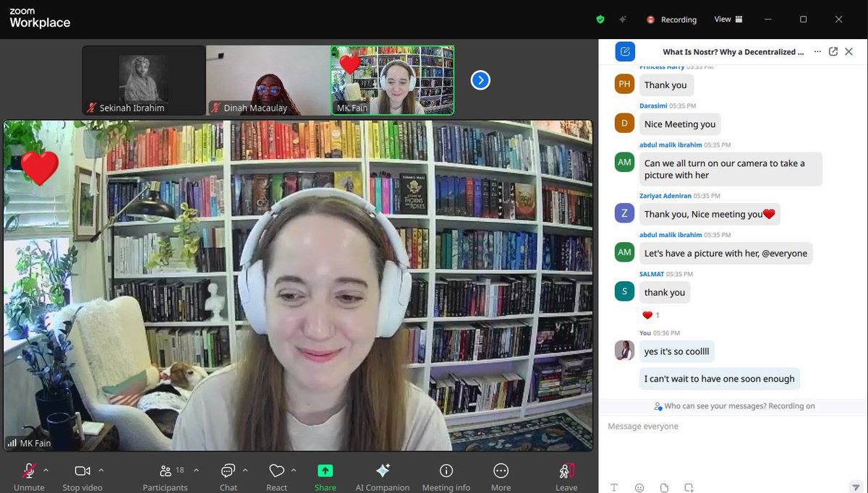This screenshot has width=868, height=493.
Task: Click the message 'Nice Meeting you'
Action: 680,124
